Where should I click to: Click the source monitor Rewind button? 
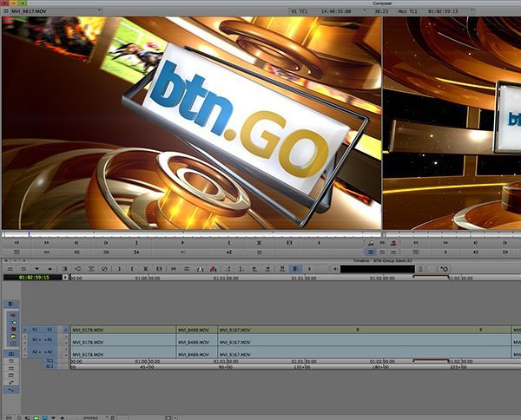point(16,243)
